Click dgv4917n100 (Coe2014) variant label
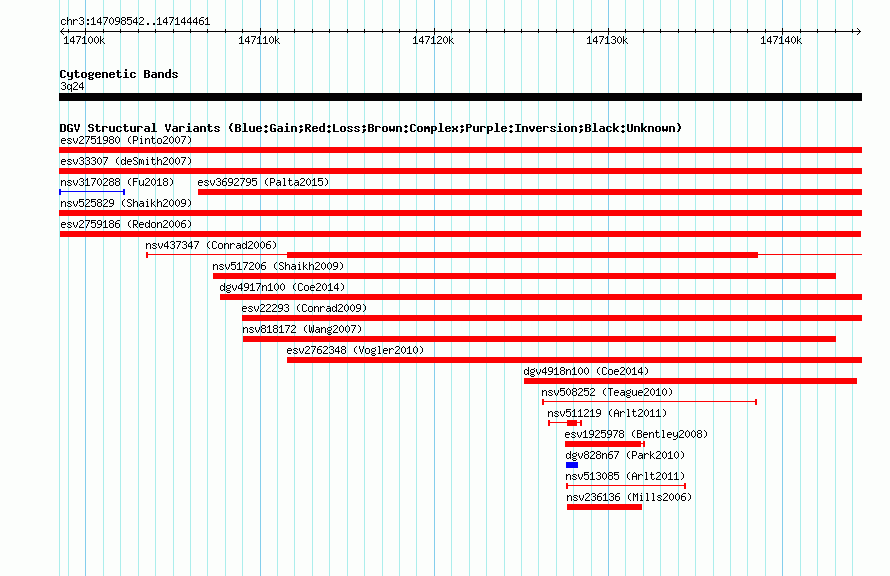 point(282,287)
